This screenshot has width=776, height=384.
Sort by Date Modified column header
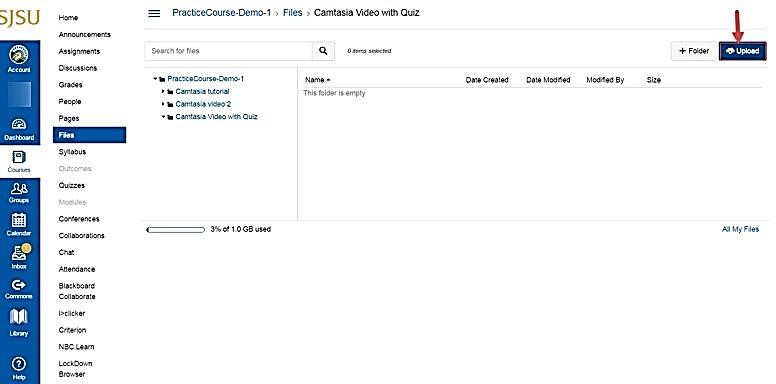[548, 80]
